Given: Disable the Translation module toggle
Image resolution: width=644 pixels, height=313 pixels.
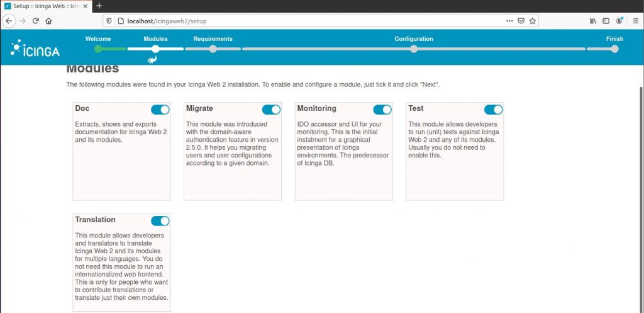Looking at the screenshot, I should coord(160,221).
